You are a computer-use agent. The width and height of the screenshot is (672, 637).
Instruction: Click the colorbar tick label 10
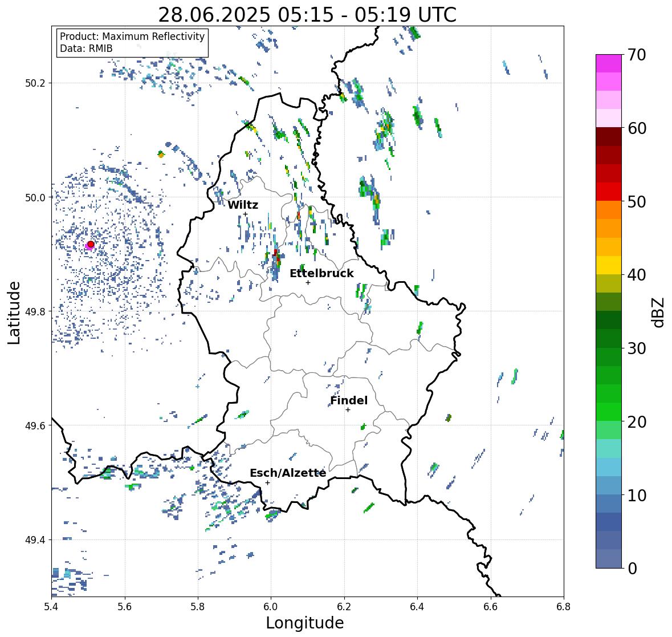(x=637, y=495)
